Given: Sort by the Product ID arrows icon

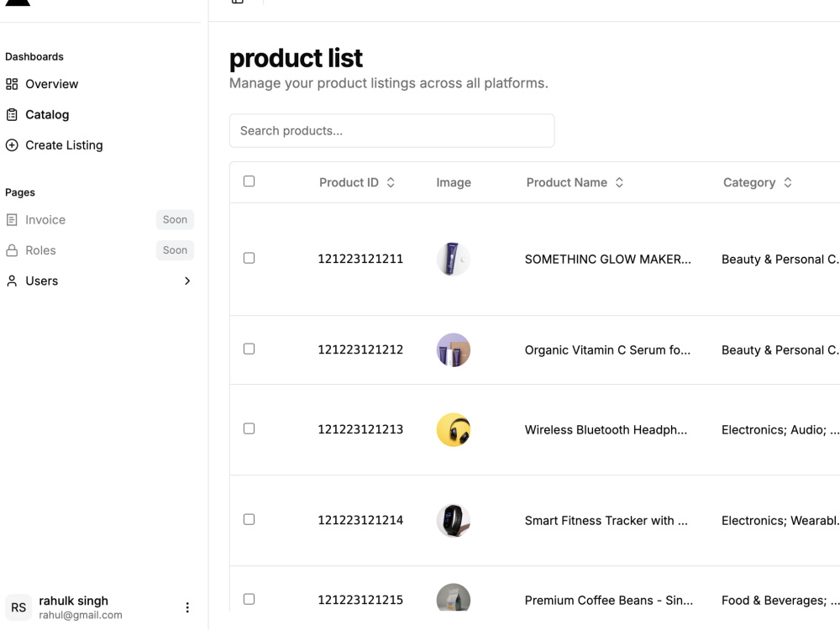Looking at the screenshot, I should (391, 182).
